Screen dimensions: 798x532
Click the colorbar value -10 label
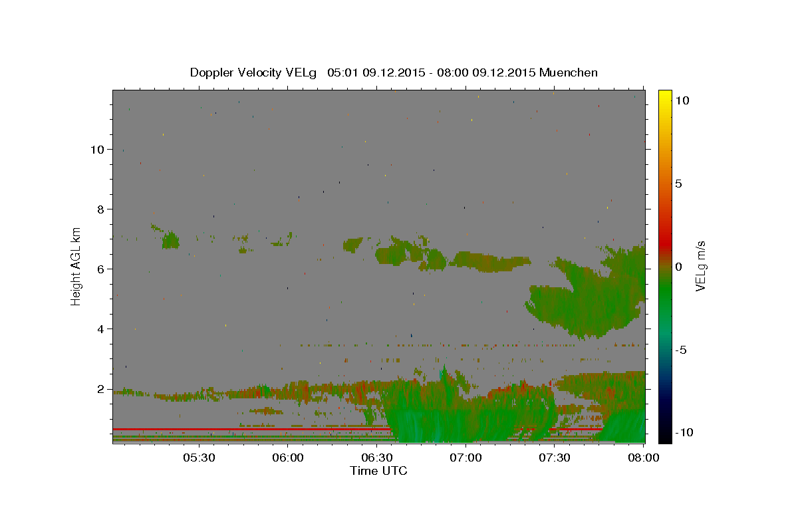click(x=684, y=432)
